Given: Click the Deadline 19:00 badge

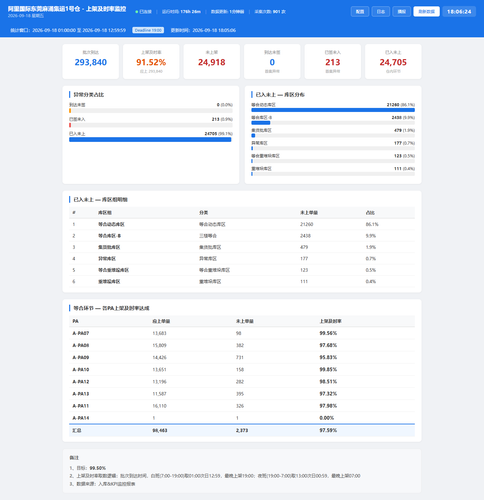Looking at the screenshot, I should [x=148, y=30].
